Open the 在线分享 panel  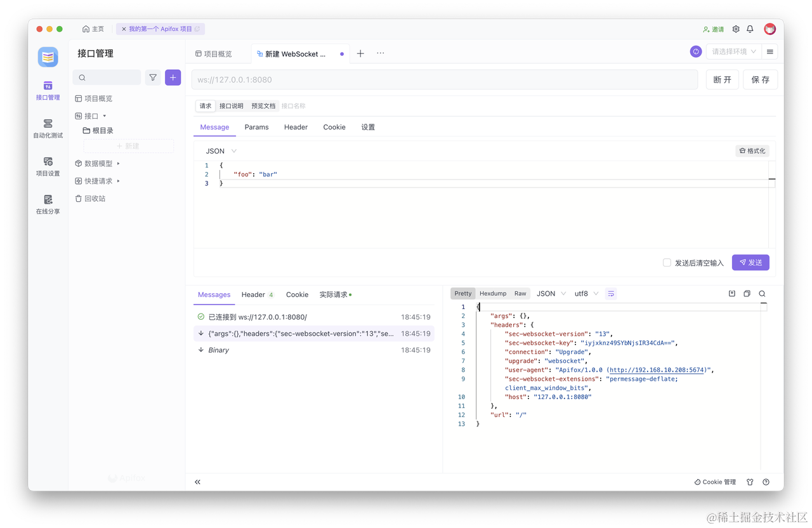[48, 206]
